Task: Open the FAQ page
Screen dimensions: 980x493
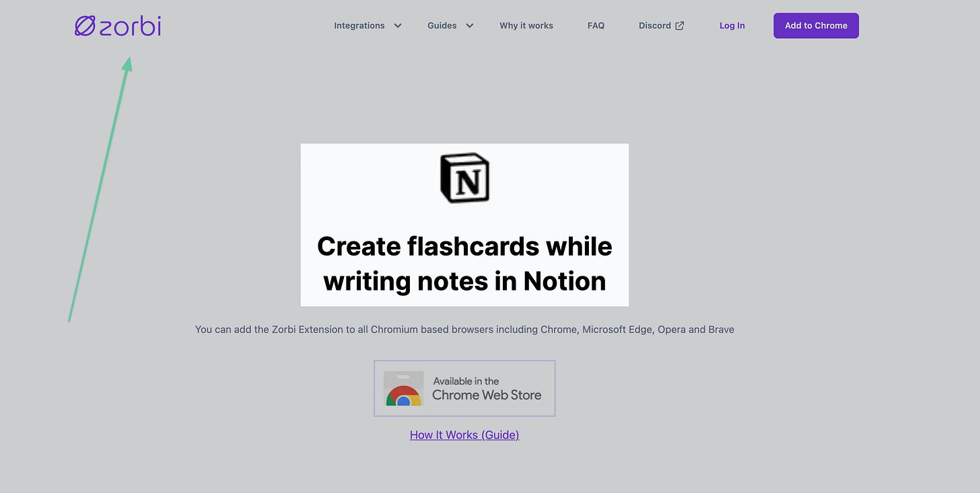Action: (x=596, y=26)
